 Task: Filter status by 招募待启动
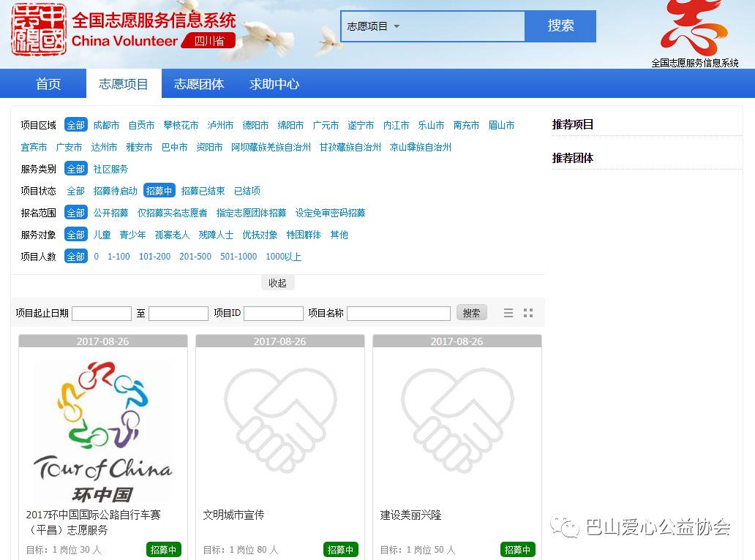(x=116, y=191)
